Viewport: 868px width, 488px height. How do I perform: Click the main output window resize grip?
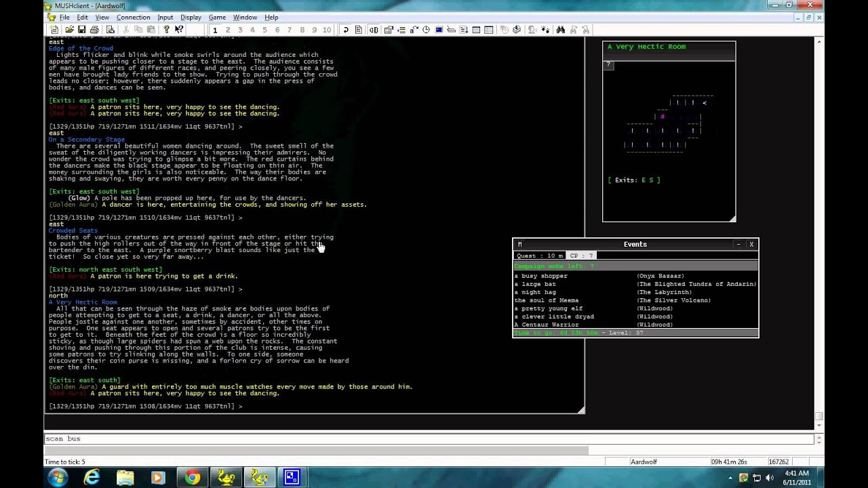pyautogui.click(x=581, y=410)
